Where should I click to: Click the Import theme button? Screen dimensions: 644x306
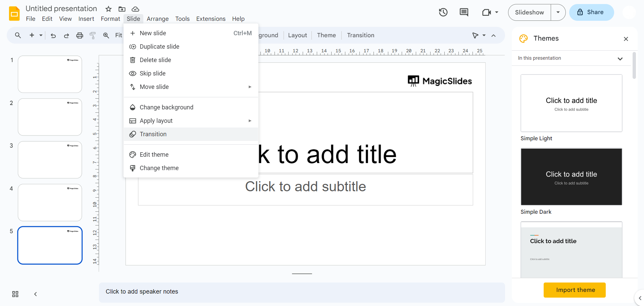tap(574, 290)
